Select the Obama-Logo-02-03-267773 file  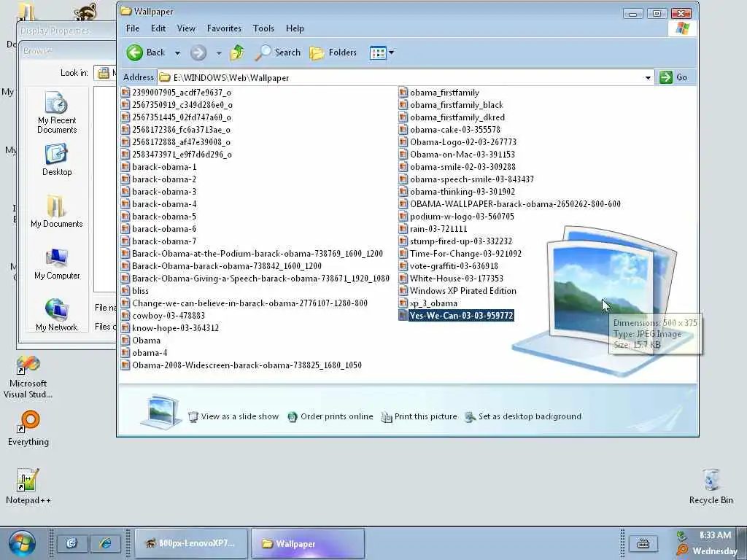[458, 142]
